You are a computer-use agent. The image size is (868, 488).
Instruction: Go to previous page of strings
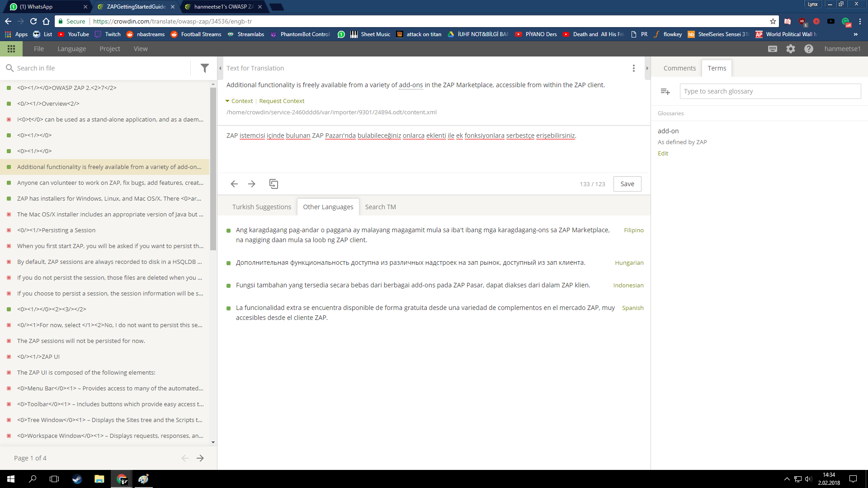point(185,458)
